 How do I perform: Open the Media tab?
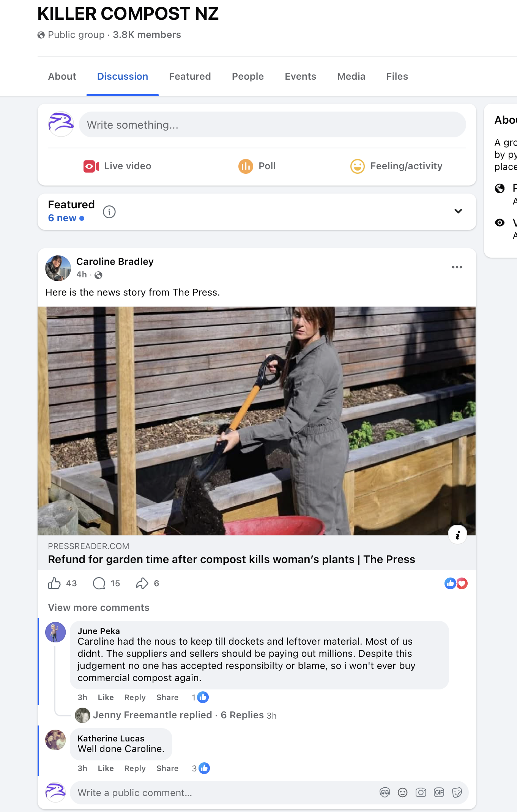tap(351, 77)
